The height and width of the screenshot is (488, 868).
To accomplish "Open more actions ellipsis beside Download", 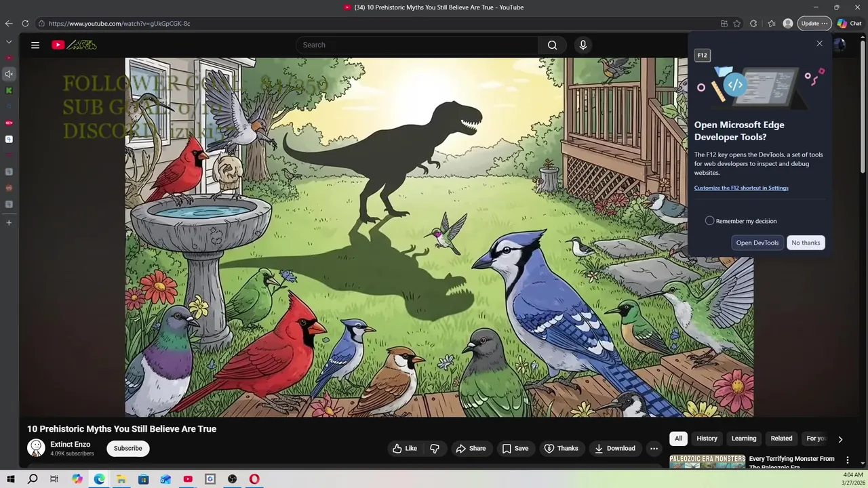I will tap(654, 448).
